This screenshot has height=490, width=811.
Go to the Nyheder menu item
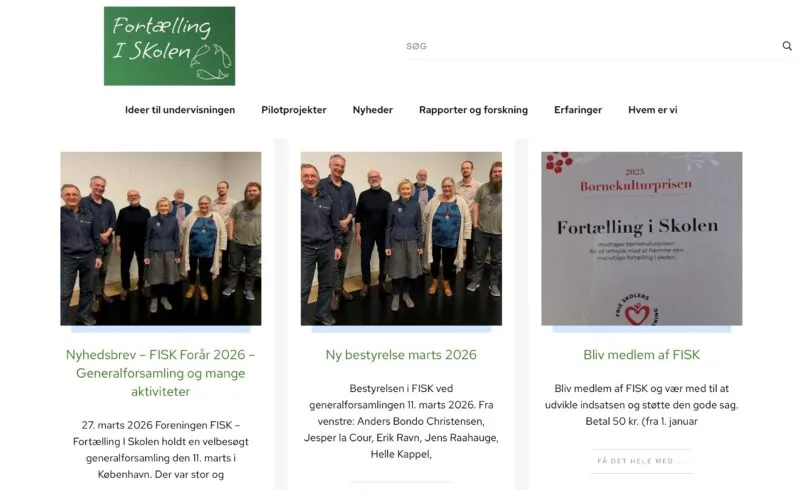(373, 110)
